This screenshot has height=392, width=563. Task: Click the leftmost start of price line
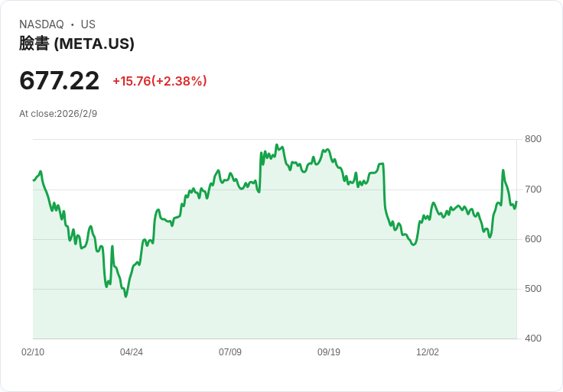pyautogui.click(x=34, y=180)
